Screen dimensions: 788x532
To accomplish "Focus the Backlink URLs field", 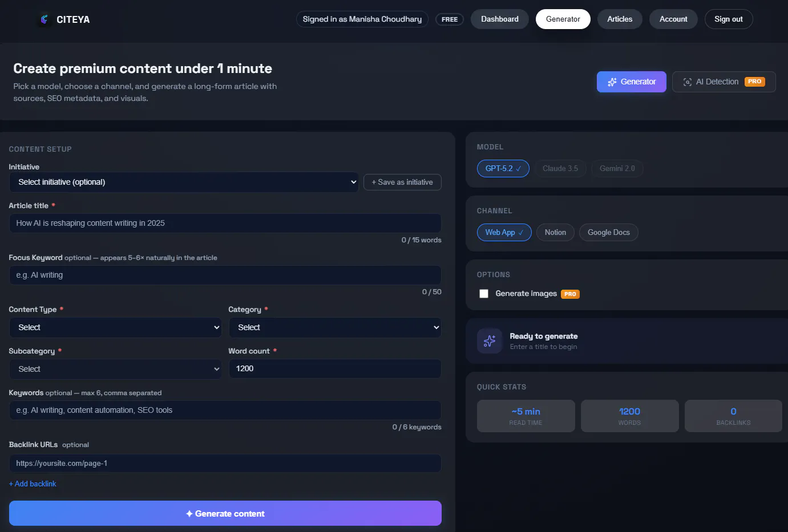I will coord(225,464).
